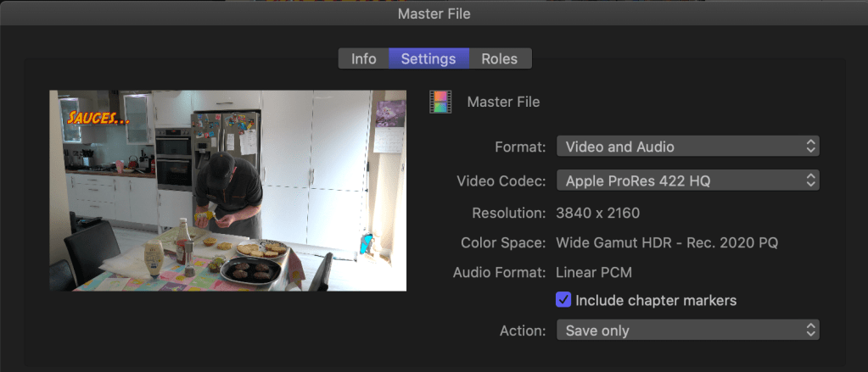Uncheck the Include chapter markers checkbox

[x=563, y=300]
